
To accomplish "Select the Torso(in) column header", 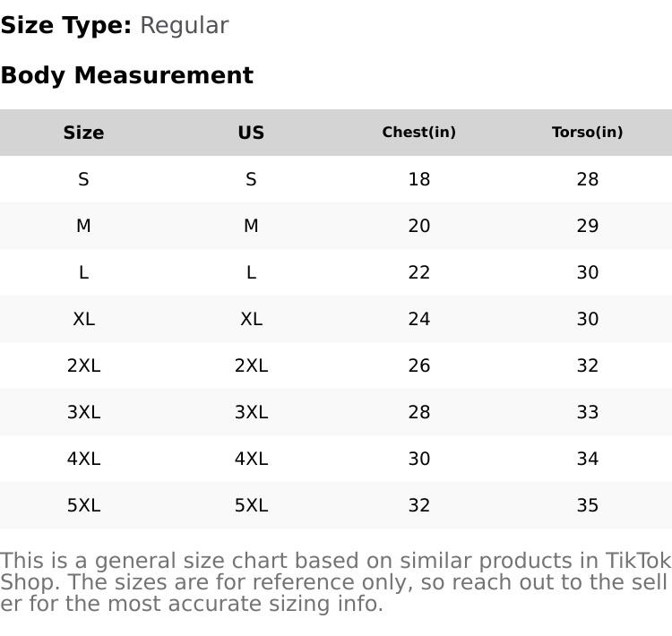I will (587, 133).
